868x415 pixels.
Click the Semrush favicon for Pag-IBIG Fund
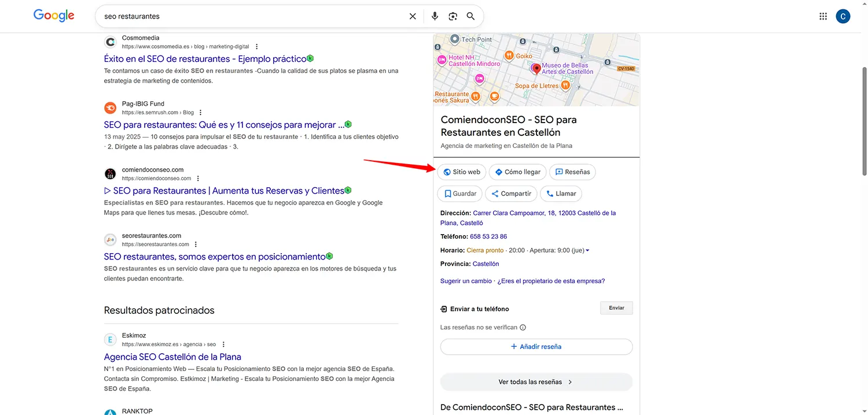[110, 108]
